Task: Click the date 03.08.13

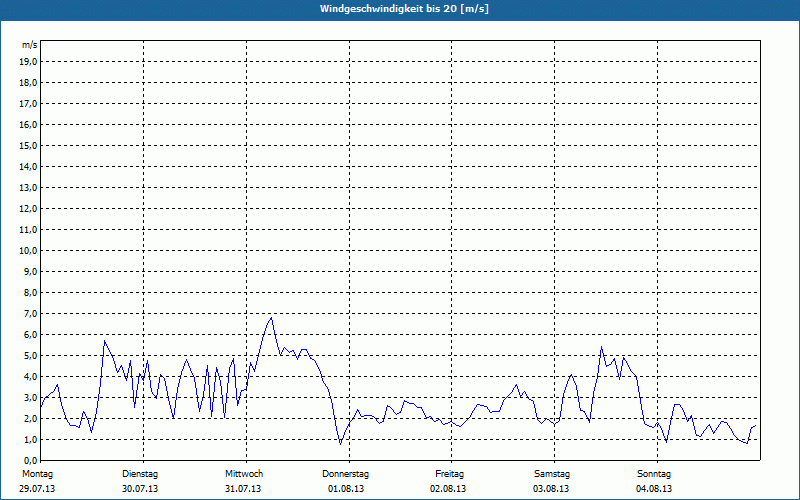Action: pos(551,489)
